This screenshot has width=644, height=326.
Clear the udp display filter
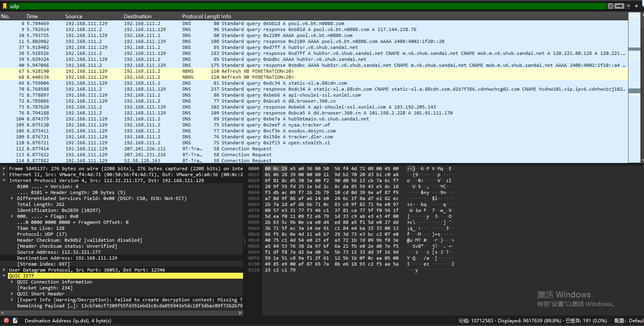[610, 6]
